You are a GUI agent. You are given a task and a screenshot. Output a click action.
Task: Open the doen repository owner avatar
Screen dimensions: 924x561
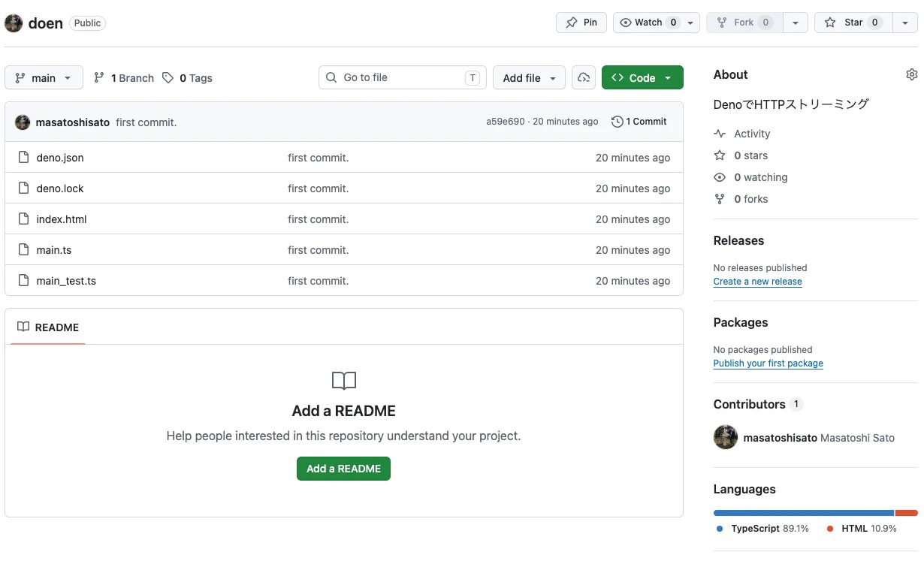pyautogui.click(x=14, y=23)
